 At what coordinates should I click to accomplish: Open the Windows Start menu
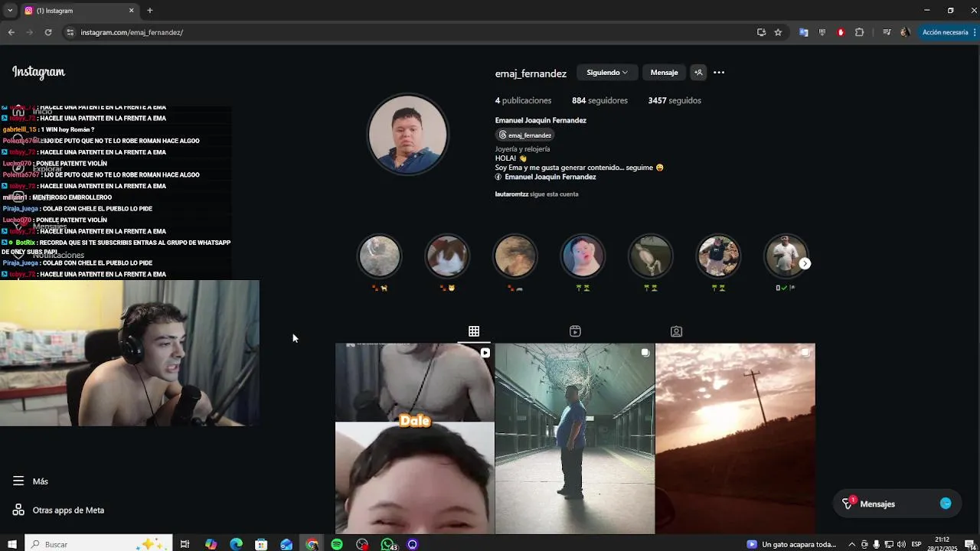click(x=12, y=544)
